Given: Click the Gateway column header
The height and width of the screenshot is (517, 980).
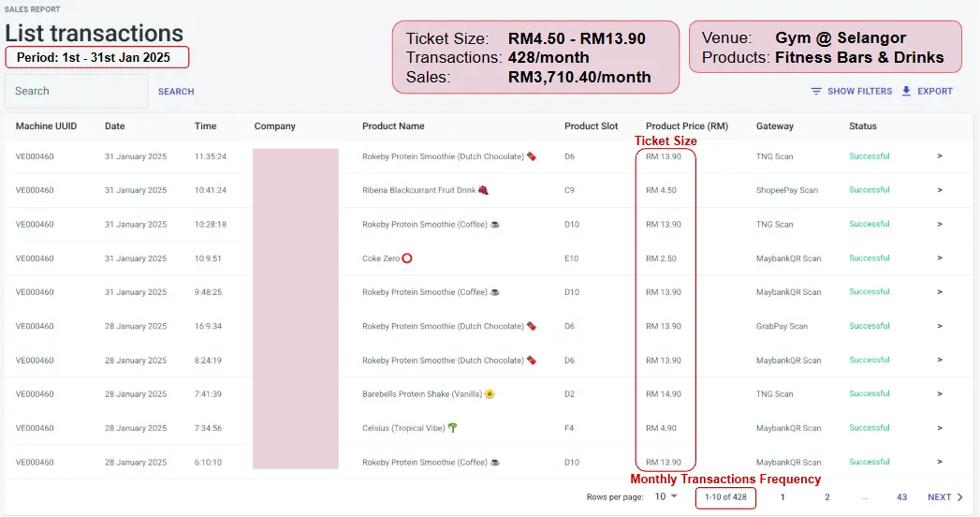Looking at the screenshot, I should pos(774,126).
